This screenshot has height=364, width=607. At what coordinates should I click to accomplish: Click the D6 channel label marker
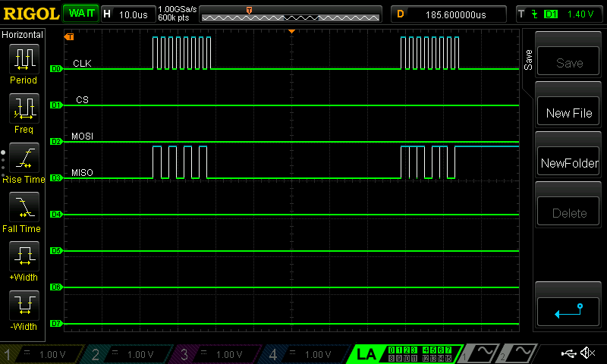(x=56, y=287)
